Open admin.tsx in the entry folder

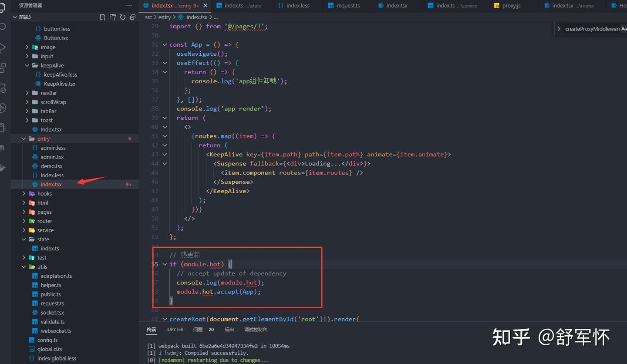[x=52, y=157]
